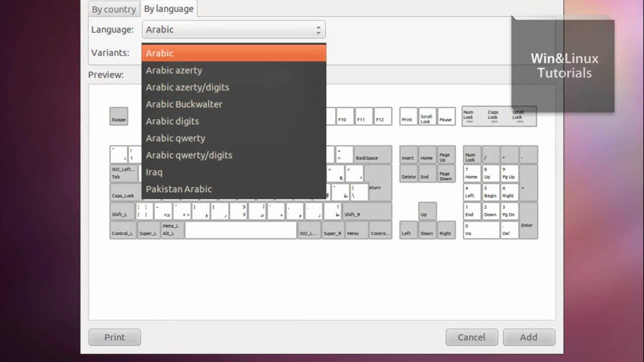The image size is (644, 362).
Task: Click the Home key beside the Insert key
Action: [427, 154]
